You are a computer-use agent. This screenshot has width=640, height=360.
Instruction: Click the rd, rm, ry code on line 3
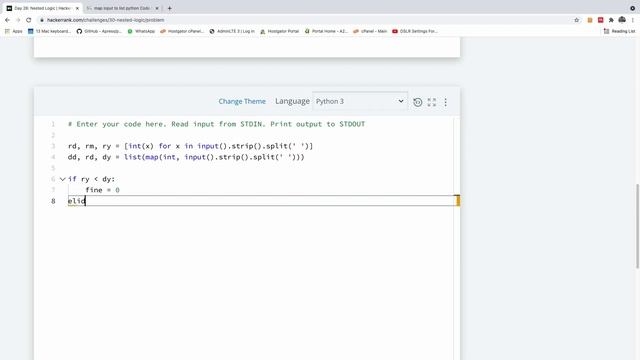pos(190,146)
